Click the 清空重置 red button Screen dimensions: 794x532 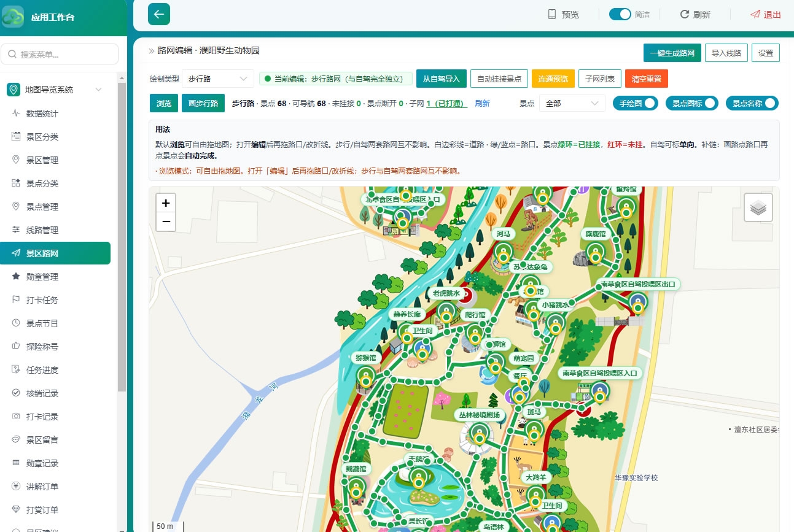point(647,79)
